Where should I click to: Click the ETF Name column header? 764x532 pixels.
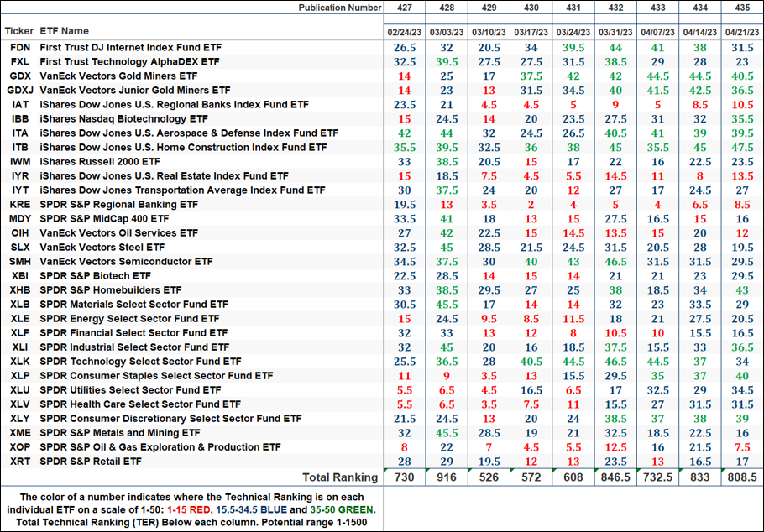tap(64, 31)
